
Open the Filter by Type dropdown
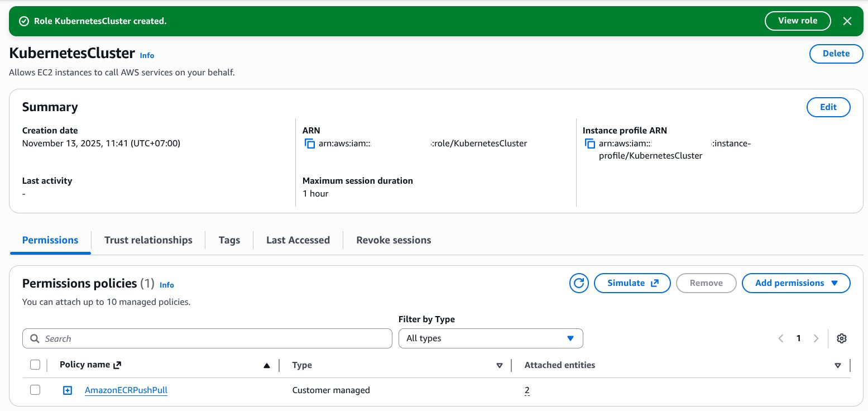490,338
